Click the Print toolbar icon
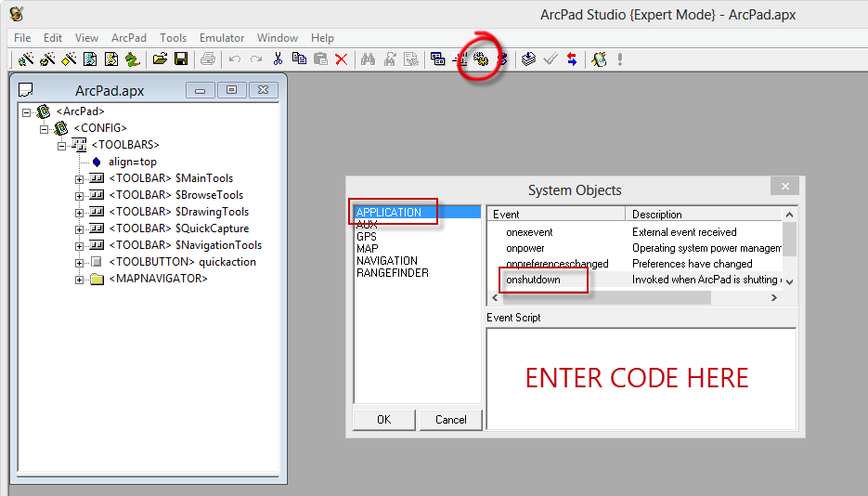Screen dimensions: 868x496 (208, 59)
